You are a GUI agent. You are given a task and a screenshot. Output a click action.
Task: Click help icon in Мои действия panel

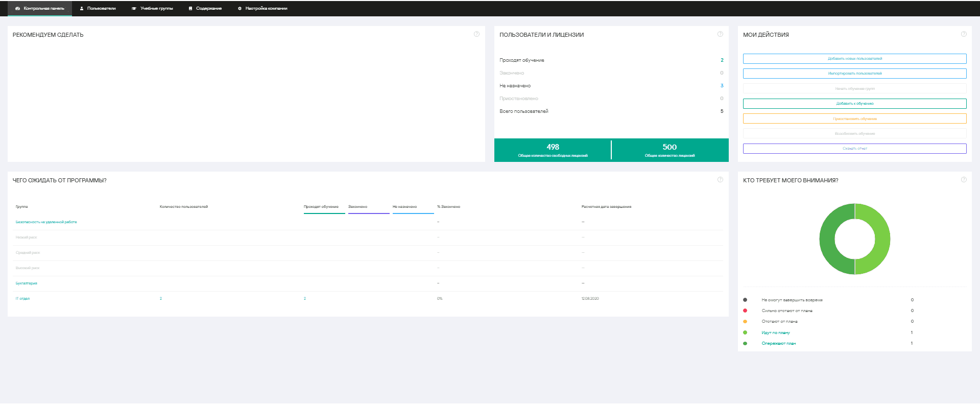964,34
